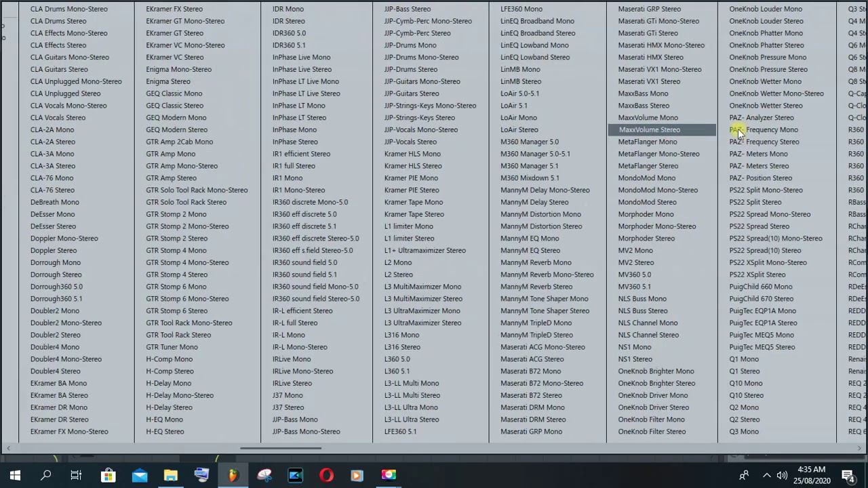Screen dimensions: 868x488
Task: Select LinMB Stereo plugin
Action: (521, 81)
